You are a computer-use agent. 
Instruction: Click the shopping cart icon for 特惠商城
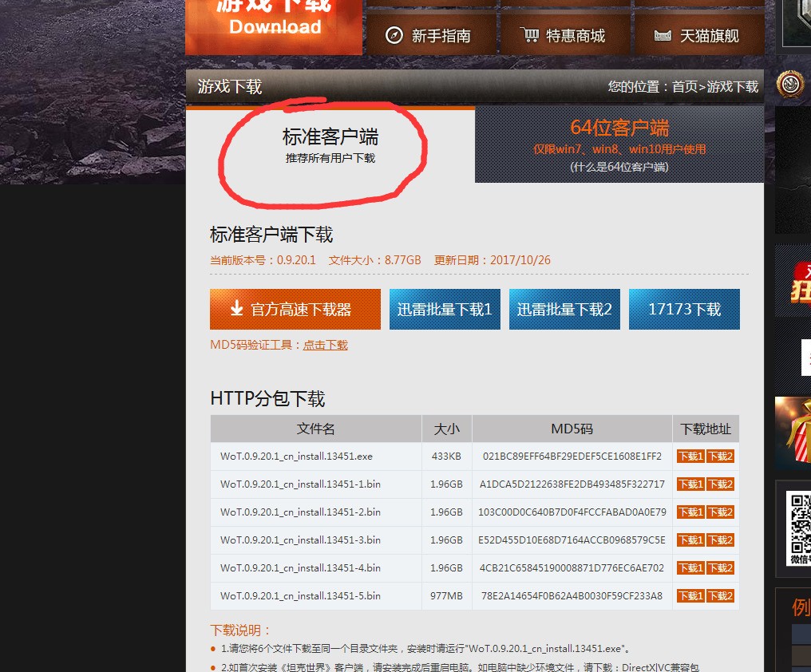click(x=529, y=36)
